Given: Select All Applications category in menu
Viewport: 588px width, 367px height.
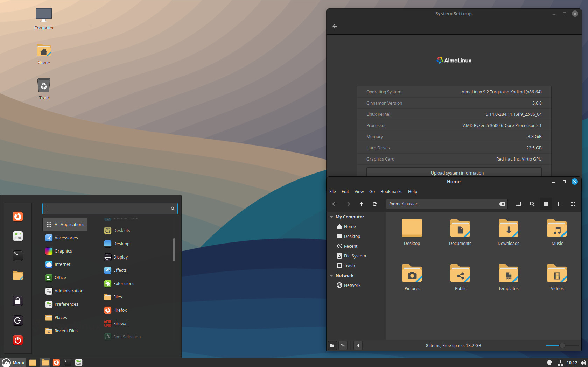Looking at the screenshot, I should coord(65,225).
